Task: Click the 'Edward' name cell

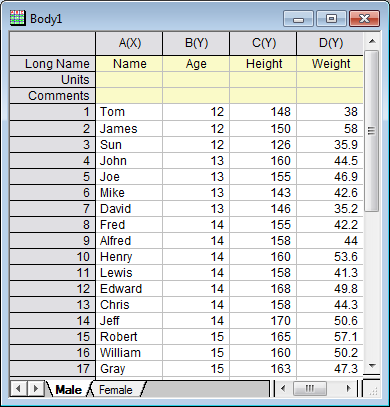Action: (x=129, y=289)
